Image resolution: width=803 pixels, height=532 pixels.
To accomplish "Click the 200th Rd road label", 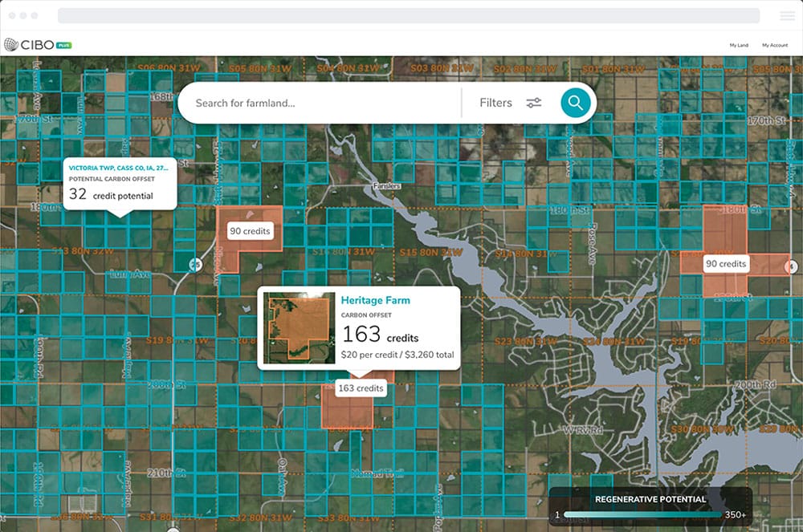I will coord(756,384).
